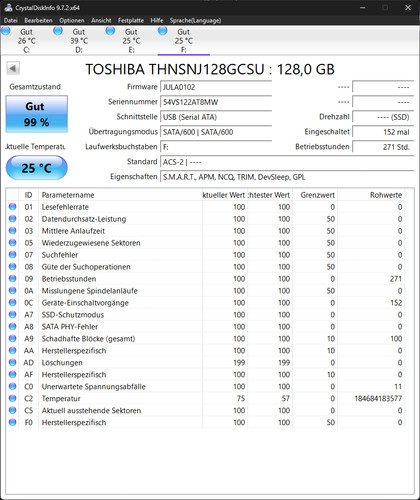
Task: Click status orb for ID AA row
Action: (x=13, y=351)
